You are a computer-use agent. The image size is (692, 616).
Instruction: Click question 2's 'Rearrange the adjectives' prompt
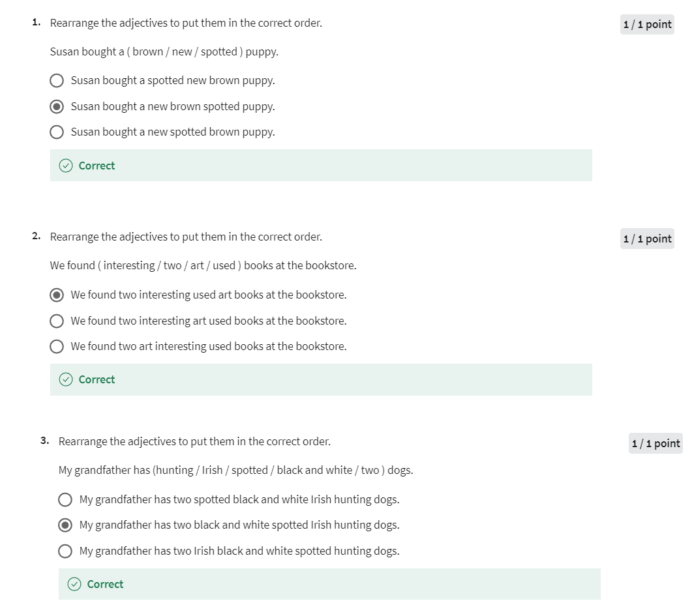coord(186,237)
